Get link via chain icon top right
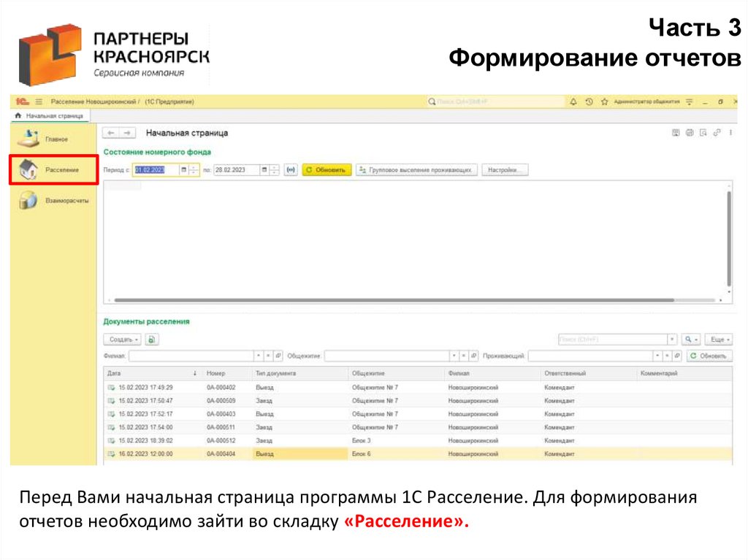This screenshot has width=748, height=560. tap(717, 133)
